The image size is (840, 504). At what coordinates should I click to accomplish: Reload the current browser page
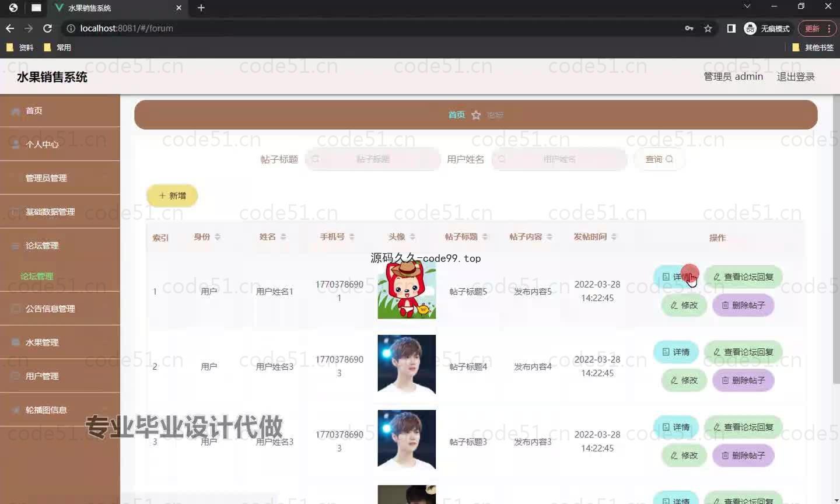48,28
